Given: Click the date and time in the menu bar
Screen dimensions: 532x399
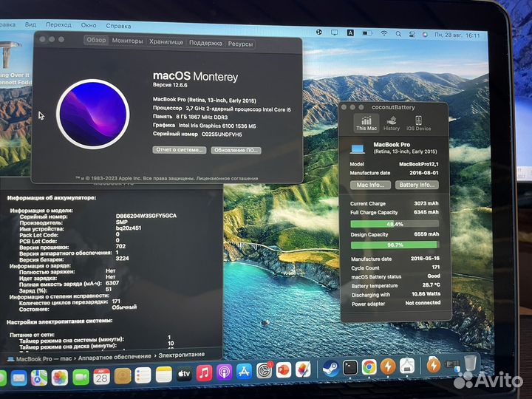Looking at the screenshot, I should [x=457, y=35].
